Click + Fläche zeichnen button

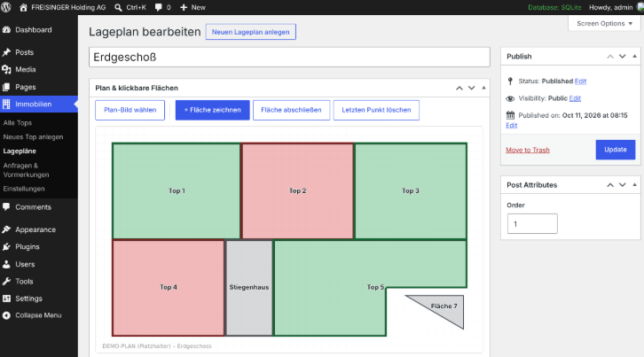(x=212, y=110)
